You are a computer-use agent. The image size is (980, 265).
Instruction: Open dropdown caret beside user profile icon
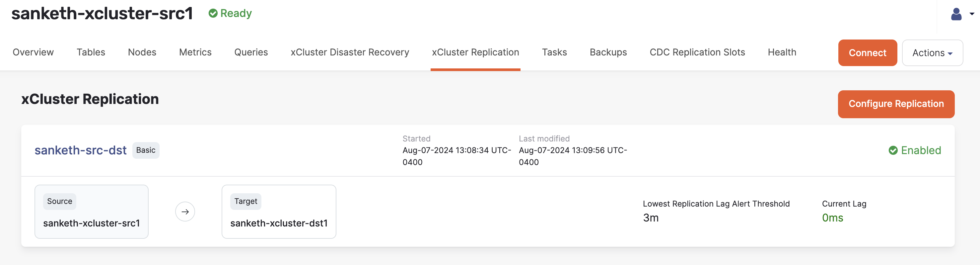pyautogui.click(x=972, y=14)
